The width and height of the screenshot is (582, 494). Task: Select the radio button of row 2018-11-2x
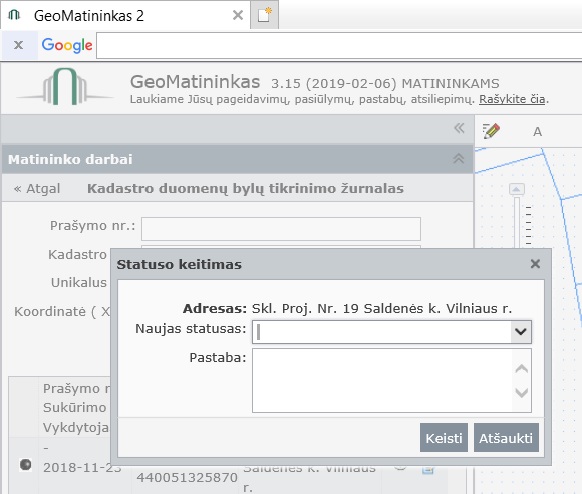(25, 464)
